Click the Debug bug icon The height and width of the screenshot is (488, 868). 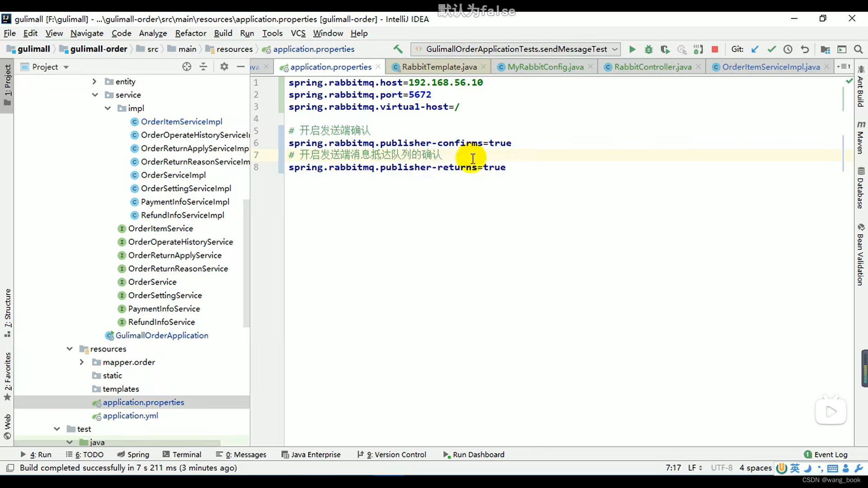648,49
